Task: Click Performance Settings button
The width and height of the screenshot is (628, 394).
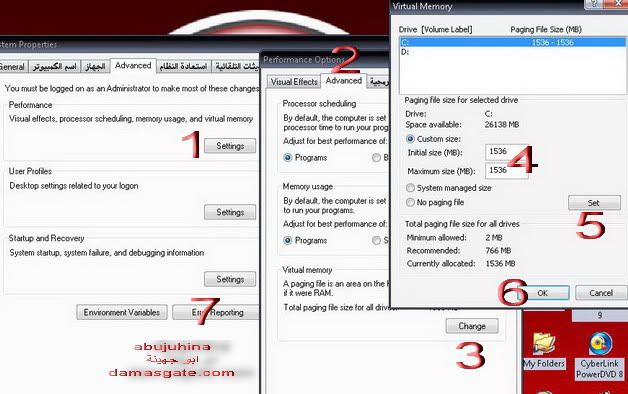Action: pyautogui.click(x=230, y=146)
